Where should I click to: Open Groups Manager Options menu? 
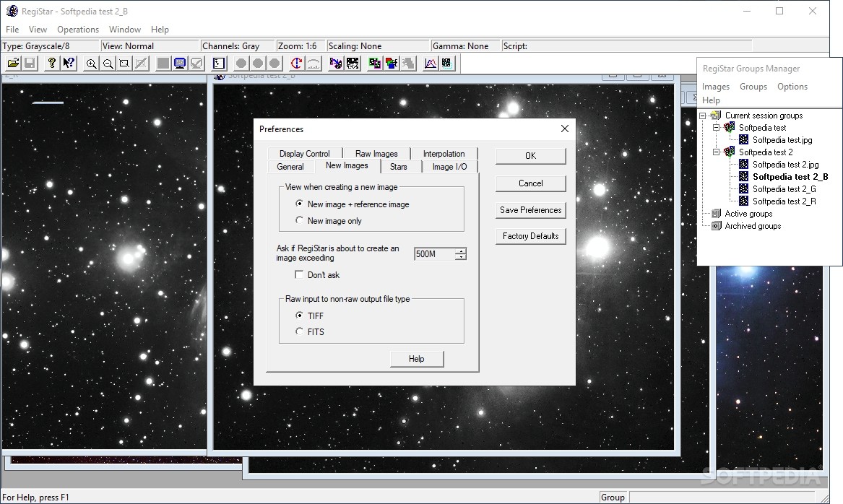pyautogui.click(x=792, y=87)
